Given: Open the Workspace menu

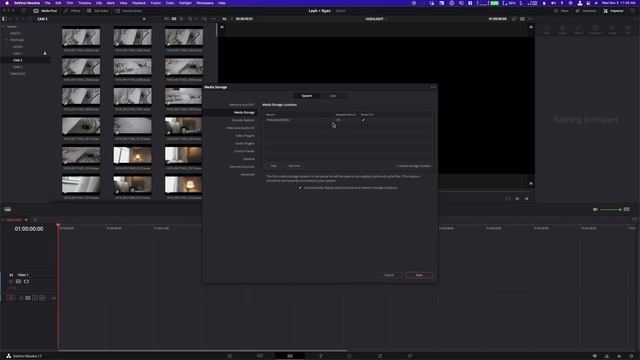Looking at the screenshot, I should pos(205,3).
